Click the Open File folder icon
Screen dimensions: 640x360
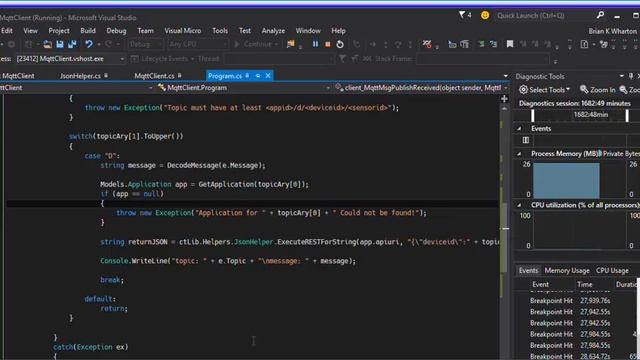point(48,44)
